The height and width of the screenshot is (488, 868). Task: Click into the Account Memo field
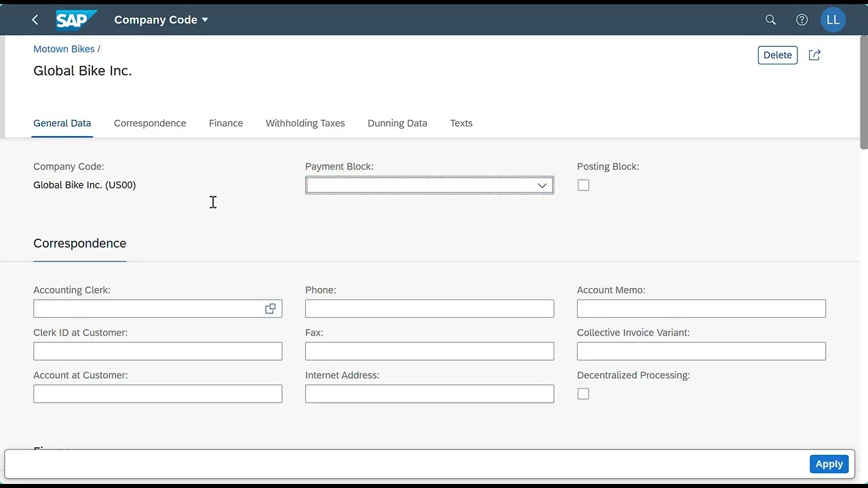(701, 308)
